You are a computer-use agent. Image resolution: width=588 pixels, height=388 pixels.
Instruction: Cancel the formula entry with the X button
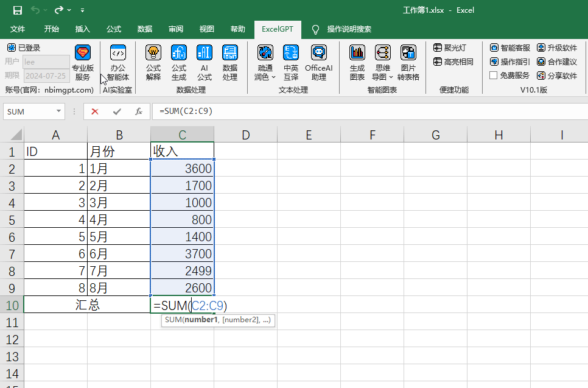pos(95,111)
